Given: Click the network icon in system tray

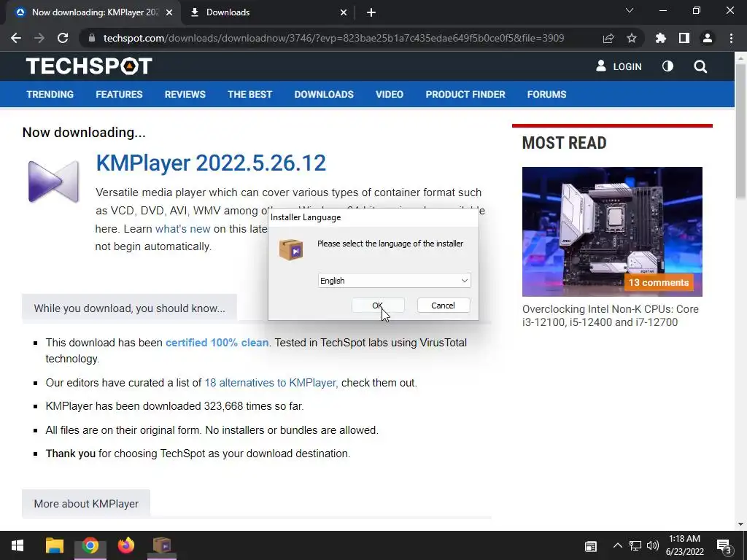Looking at the screenshot, I should pyautogui.click(x=635, y=545).
